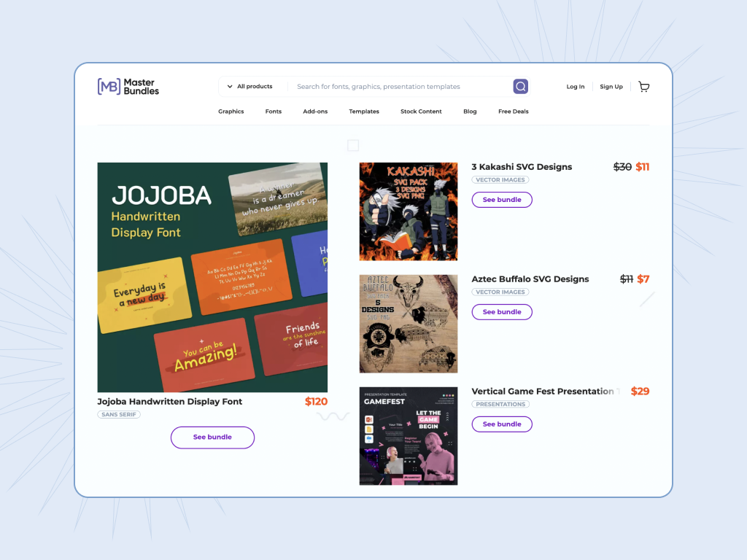Click the PRESENTATIONS category tag
This screenshot has height=560, width=747.
tap(500, 404)
